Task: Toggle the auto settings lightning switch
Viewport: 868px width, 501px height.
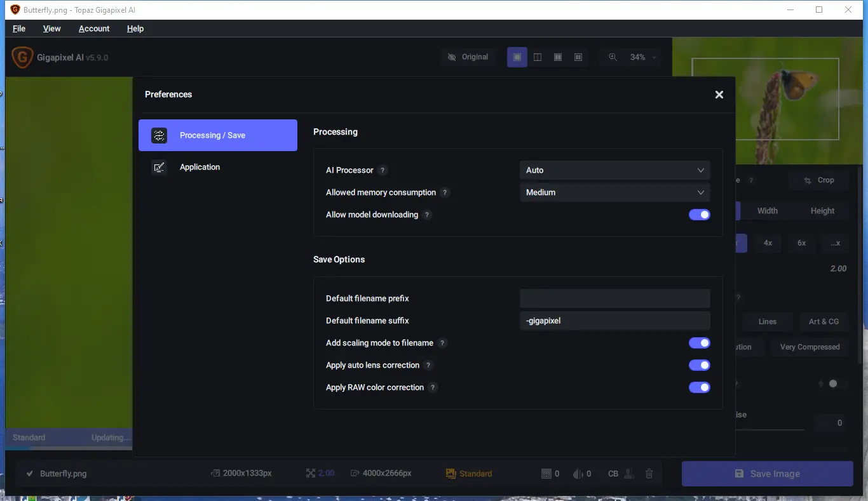Action: [x=833, y=384]
